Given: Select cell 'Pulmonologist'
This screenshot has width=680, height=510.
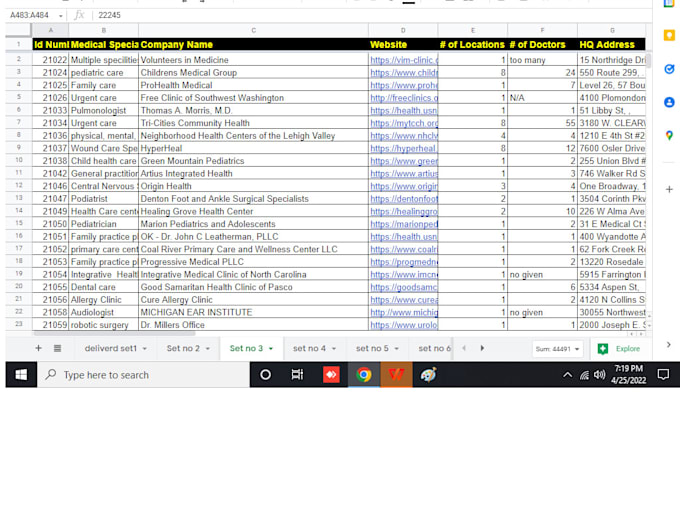Looking at the screenshot, I should (104, 111).
